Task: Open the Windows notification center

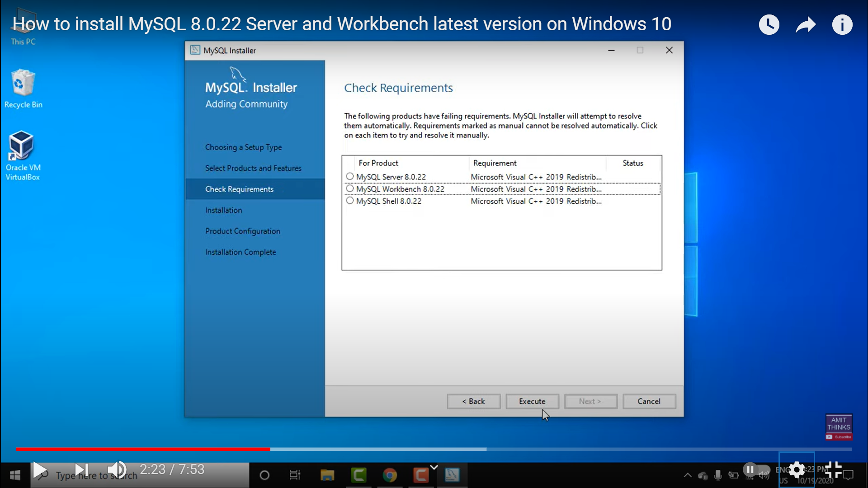Action: 849,475
